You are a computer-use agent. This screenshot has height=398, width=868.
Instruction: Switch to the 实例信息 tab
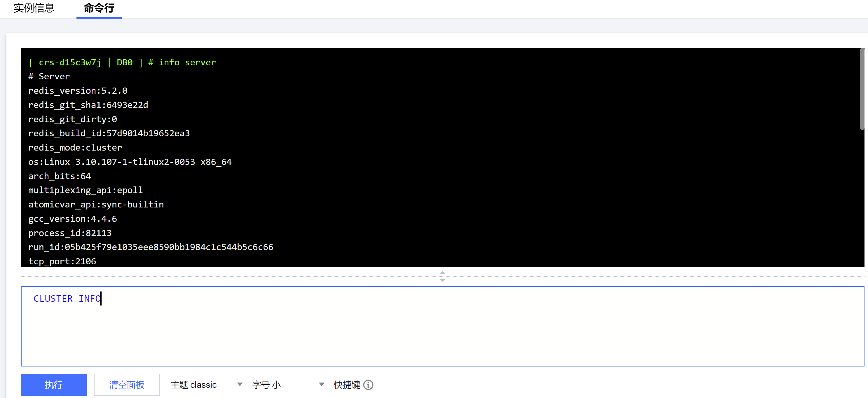34,8
